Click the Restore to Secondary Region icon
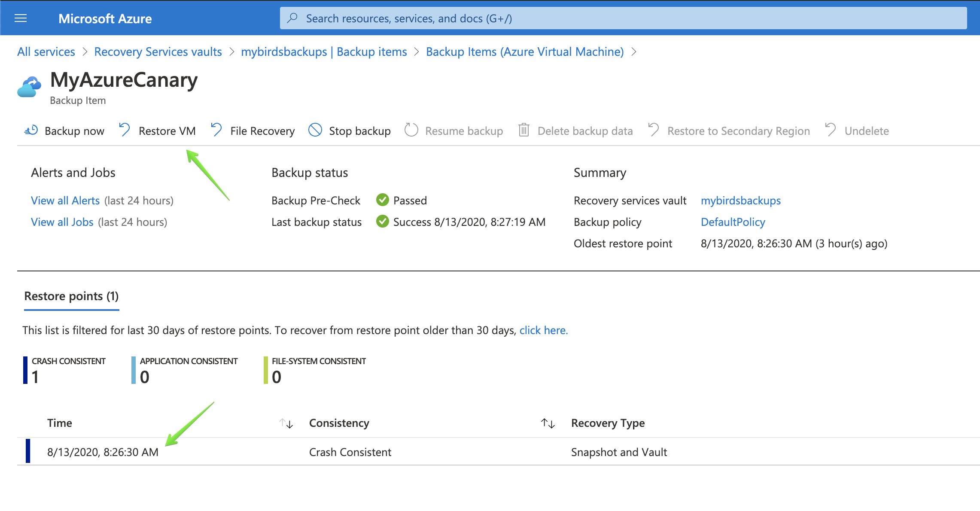 click(653, 130)
